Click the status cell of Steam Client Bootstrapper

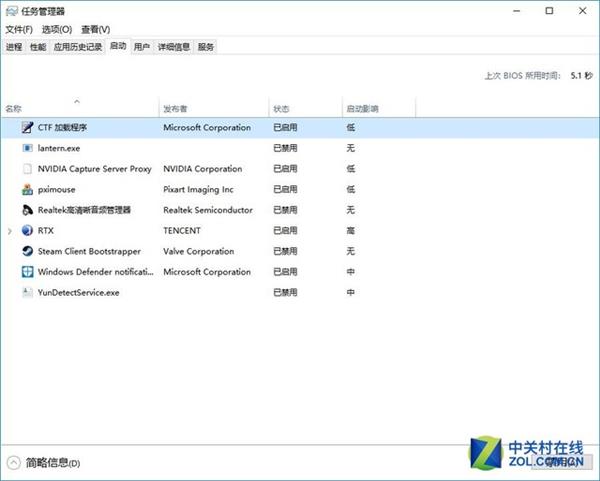coord(285,251)
